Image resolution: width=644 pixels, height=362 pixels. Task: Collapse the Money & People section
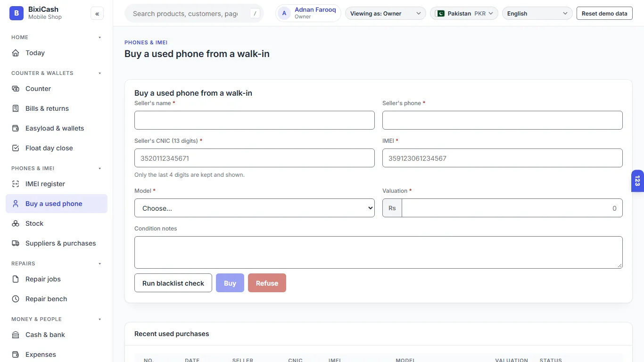pyautogui.click(x=99, y=319)
